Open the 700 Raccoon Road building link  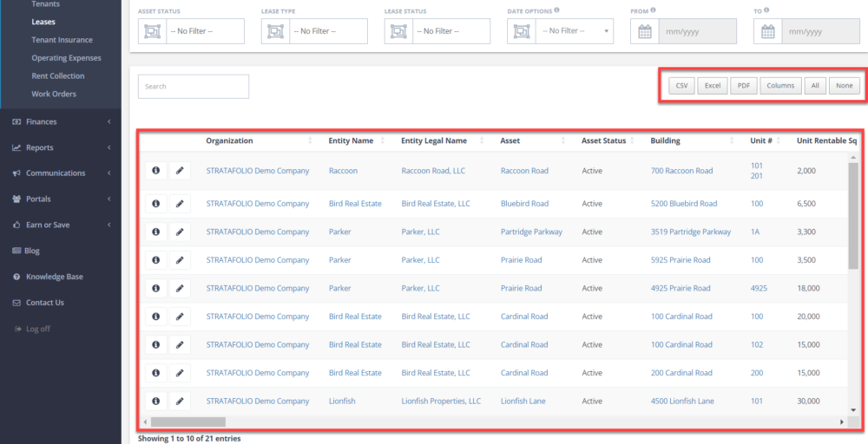[x=681, y=171]
